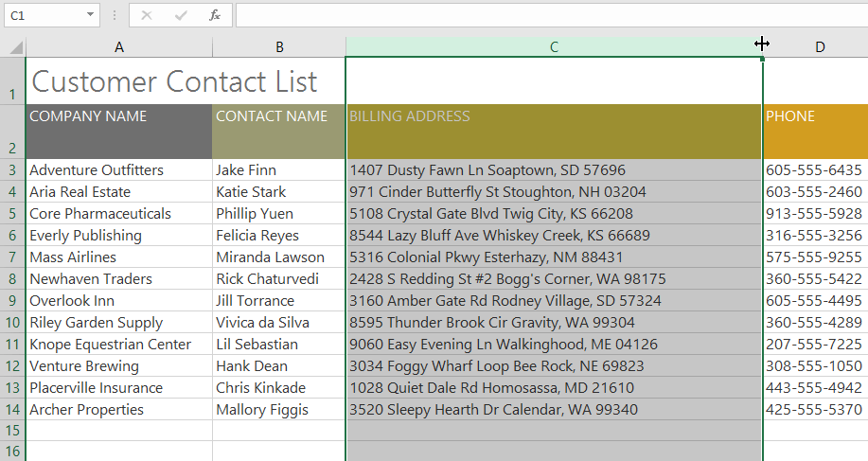Screen dimensions: 868x461
Task: Select column C header
Action: pos(554,47)
